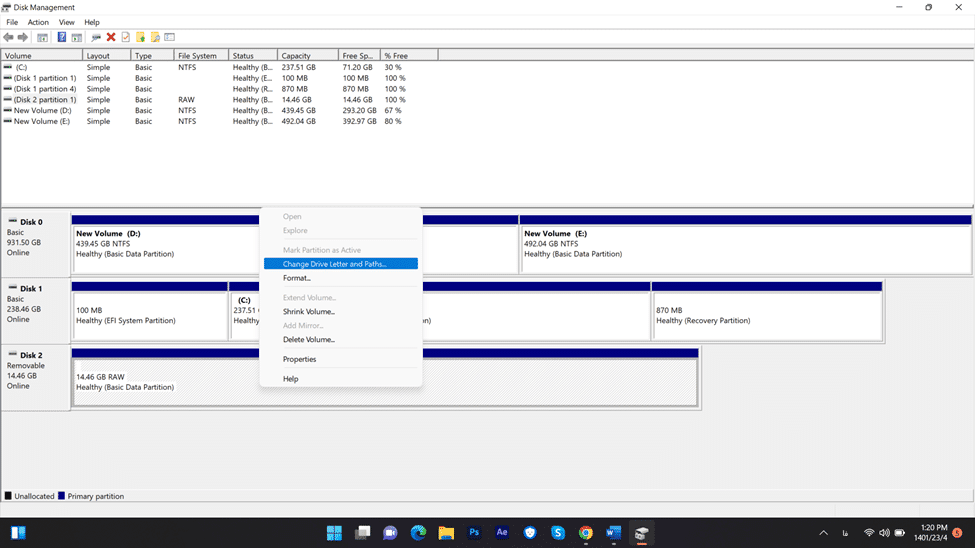Open After Effects from the taskbar
This screenshot has width=975, height=548.
point(502,533)
